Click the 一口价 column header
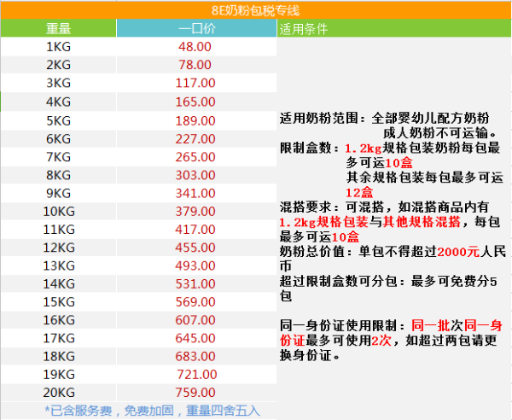Viewport: 512px width, 420px height. coord(196,28)
